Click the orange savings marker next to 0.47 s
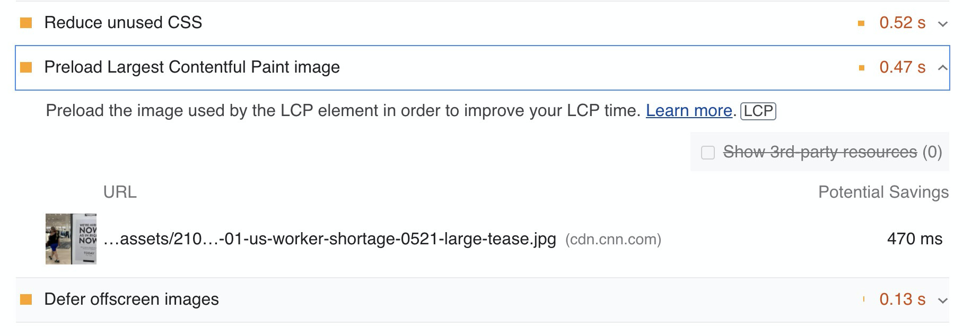Viewport: 980px width, 336px height. point(861,67)
